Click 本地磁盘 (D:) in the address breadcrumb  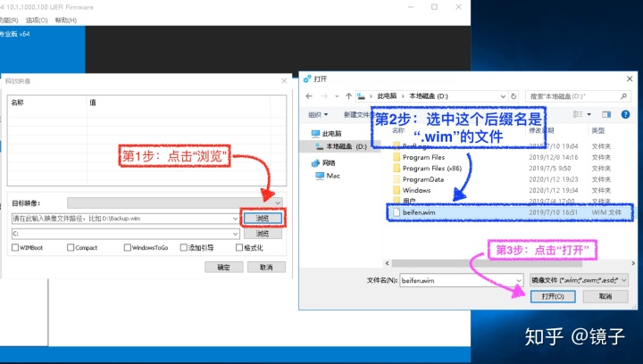429,96
